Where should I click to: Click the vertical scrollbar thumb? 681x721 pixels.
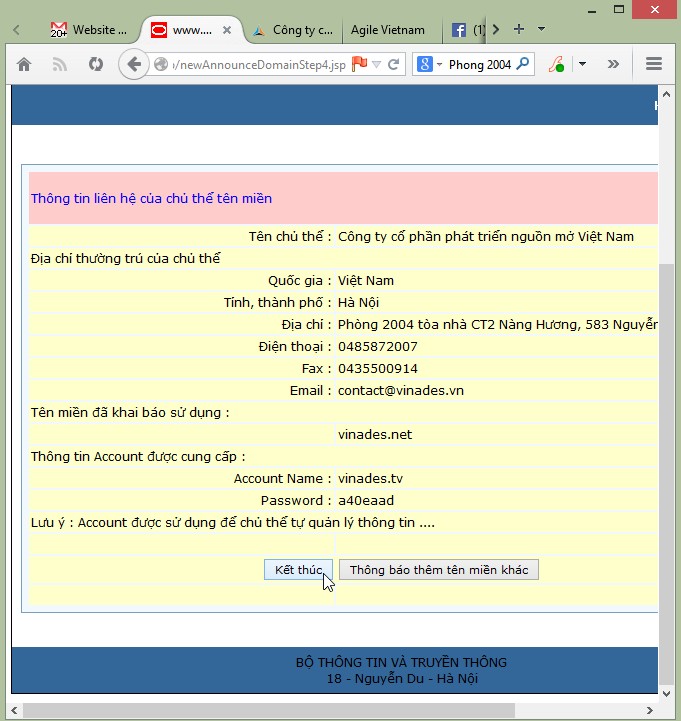click(x=666, y=474)
